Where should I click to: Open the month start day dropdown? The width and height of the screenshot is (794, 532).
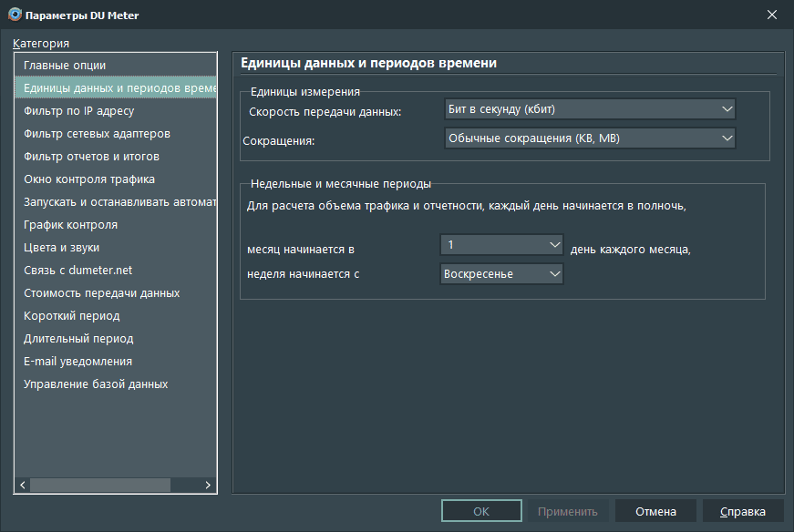[x=501, y=245]
